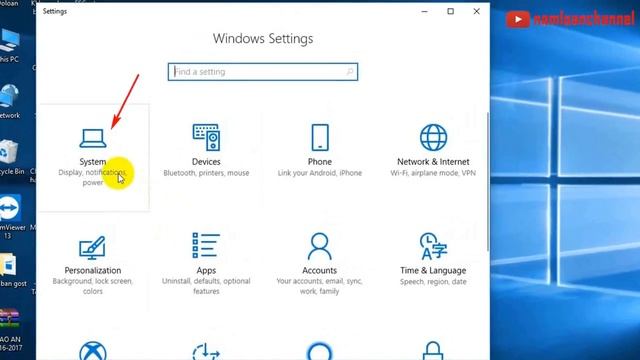Open Network & Internet globe icon
The width and height of the screenshot is (640, 360).
tap(433, 138)
